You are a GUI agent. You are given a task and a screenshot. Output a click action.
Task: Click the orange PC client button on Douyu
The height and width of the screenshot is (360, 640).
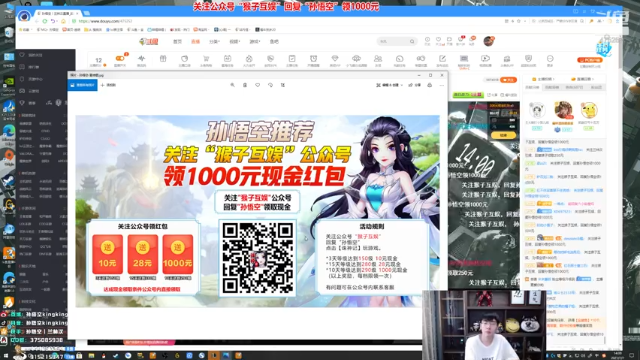click(590, 60)
